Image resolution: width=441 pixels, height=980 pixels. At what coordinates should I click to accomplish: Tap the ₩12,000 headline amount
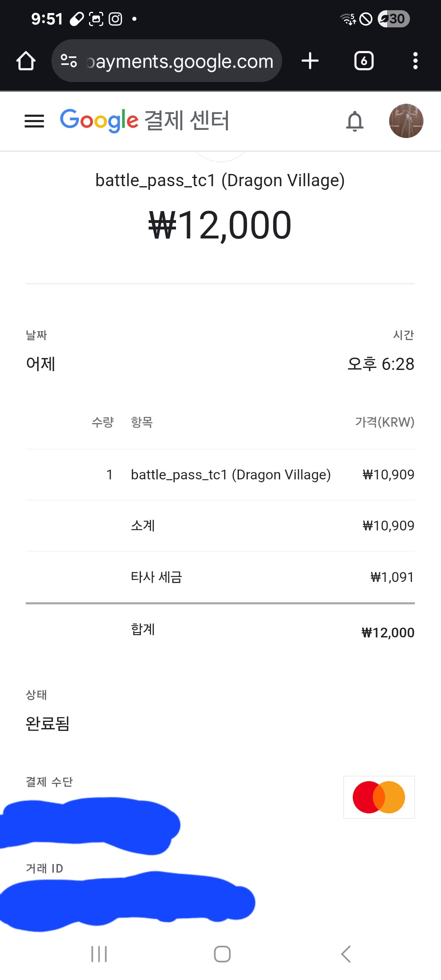(x=220, y=225)
